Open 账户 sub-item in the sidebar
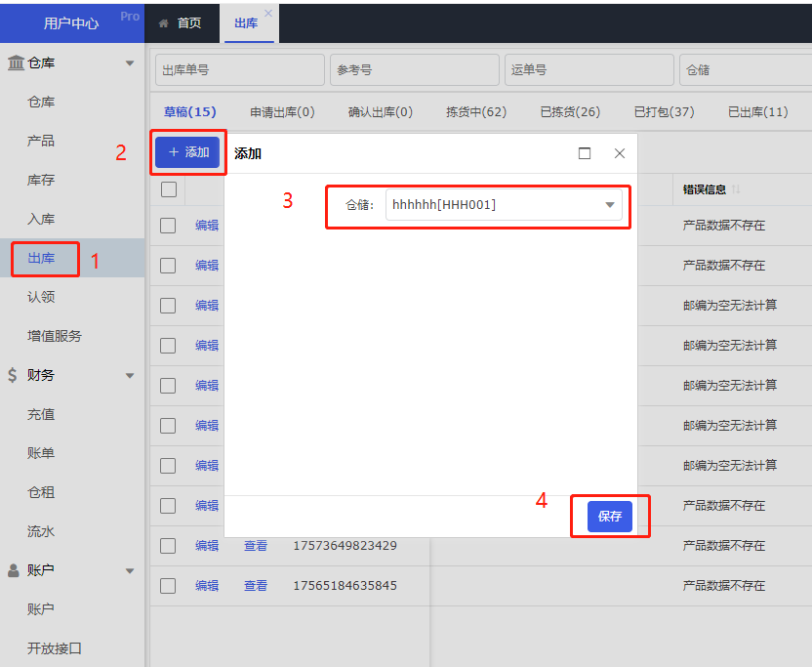812x667 pixels. 41,609
